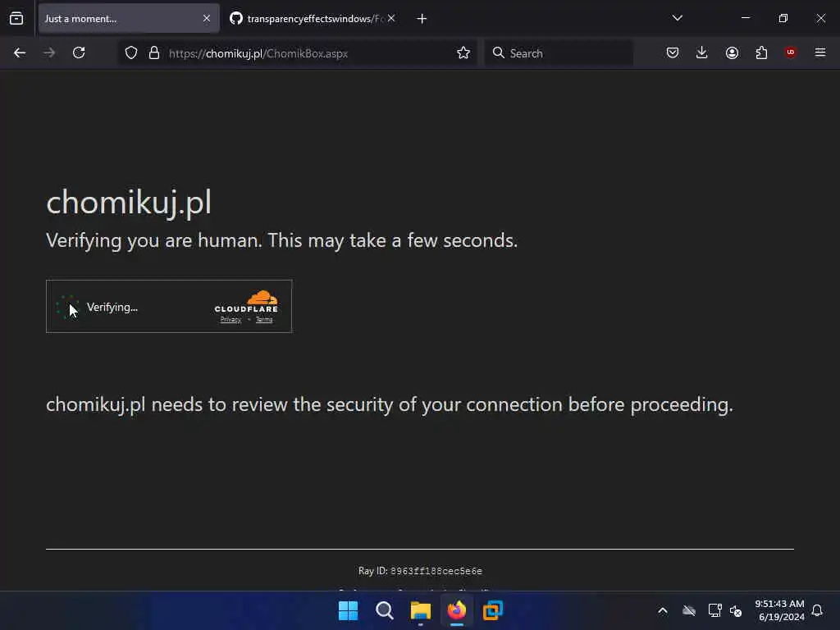This screenshot has width=840, height=630.
Task: Click the Ray ID value text
Action: 436,571
